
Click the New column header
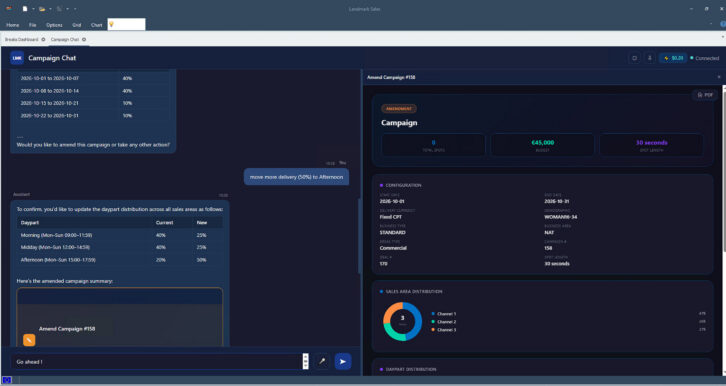click(x=202, y=223)
